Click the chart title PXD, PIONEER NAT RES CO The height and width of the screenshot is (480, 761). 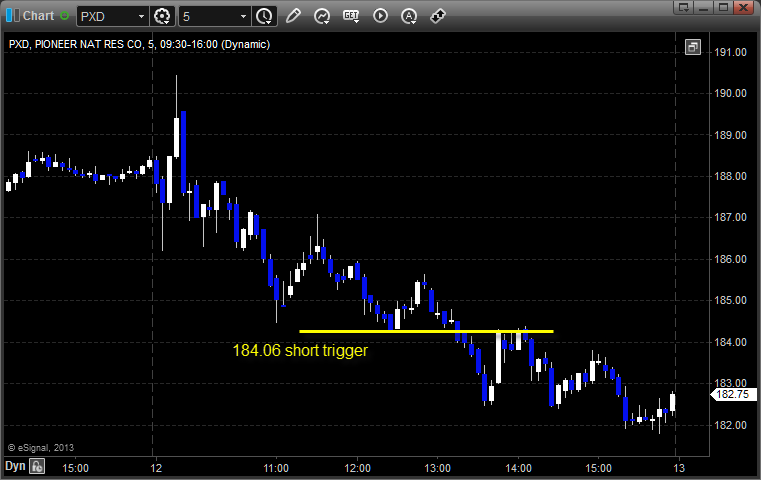coord(139,44)
